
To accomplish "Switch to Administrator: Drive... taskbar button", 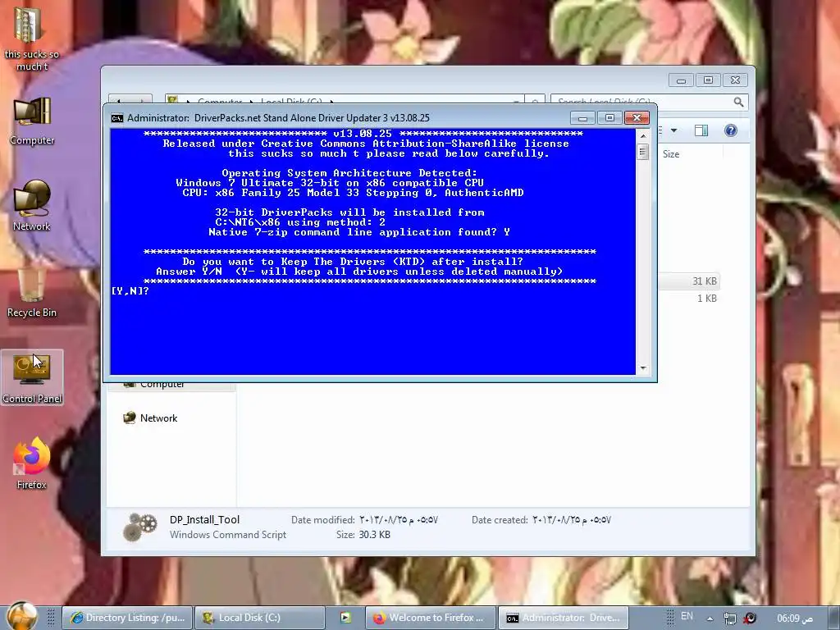I will point(563,618).
